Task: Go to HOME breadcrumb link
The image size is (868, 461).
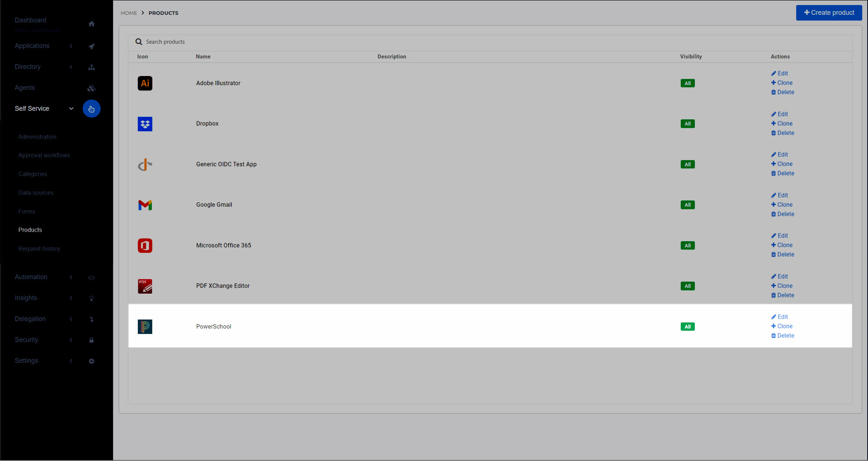Action: 129,13
